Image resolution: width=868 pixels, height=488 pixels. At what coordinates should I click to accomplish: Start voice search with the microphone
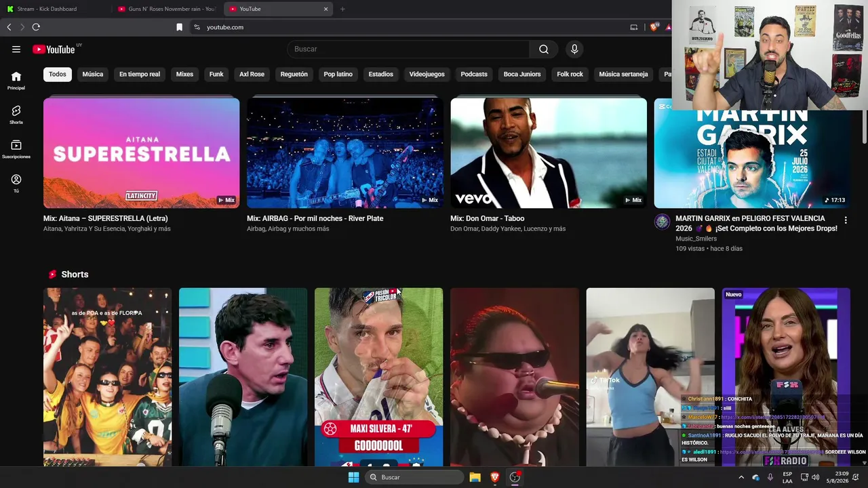pos(574,49)
